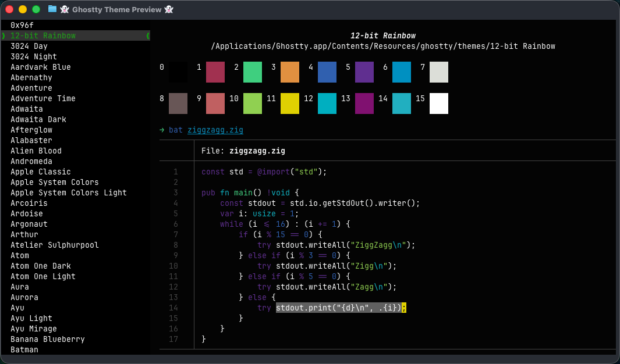
Task: Select Apple System Colors Light theme
Action: pos(69,192)
